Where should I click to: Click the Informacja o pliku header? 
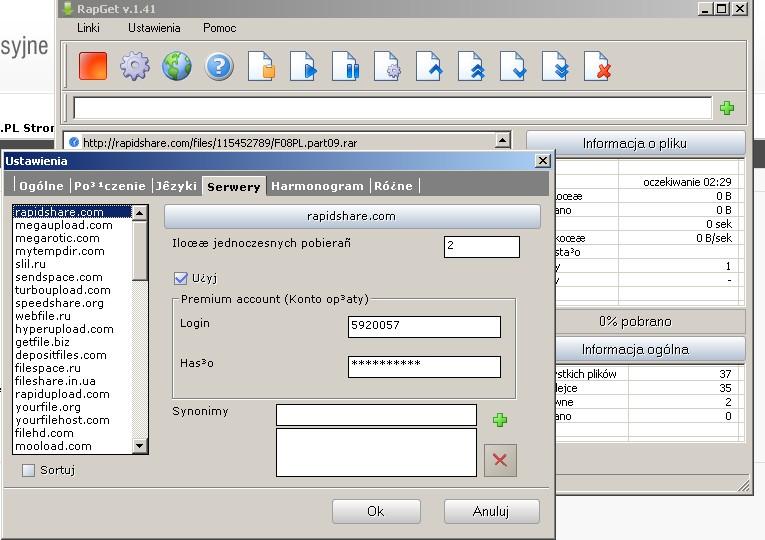[635, 143]
